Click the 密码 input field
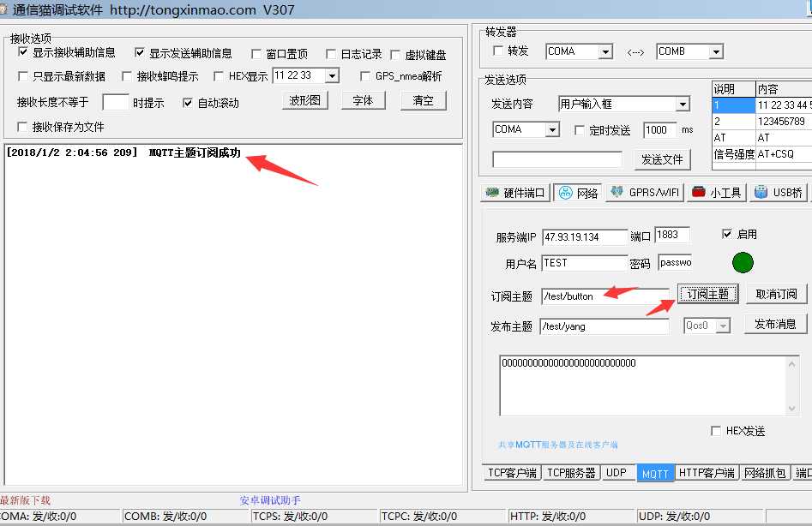The width and height of the screenshot is (812, 526). click(x=675, y=262)
